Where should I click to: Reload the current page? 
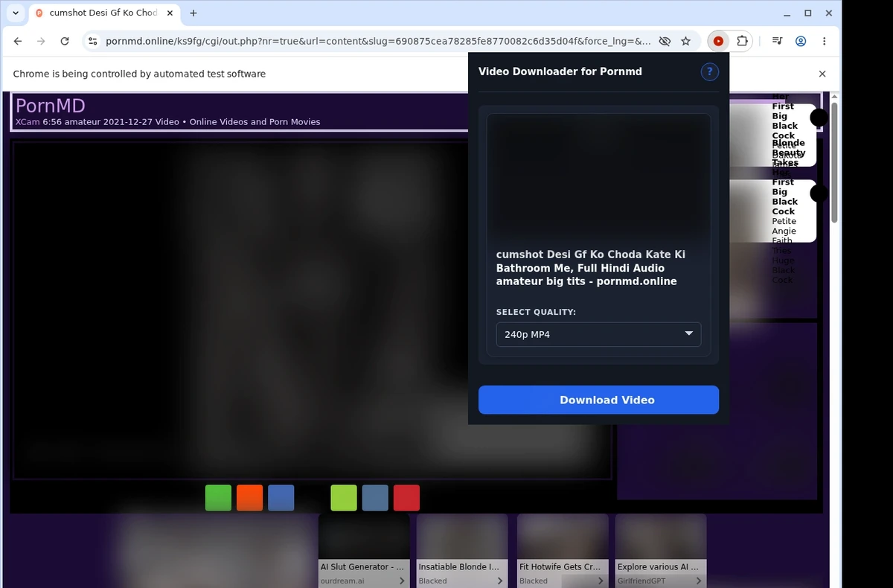point(65,42)
